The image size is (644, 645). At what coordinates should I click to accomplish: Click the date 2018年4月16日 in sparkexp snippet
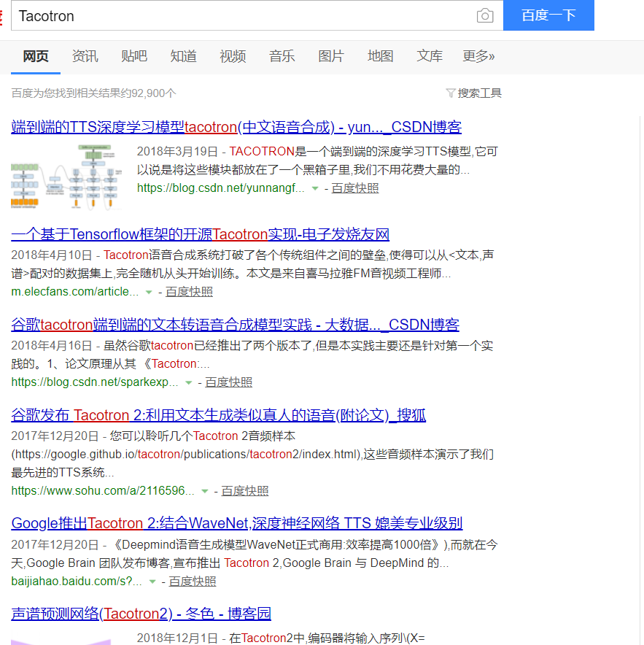51,346
